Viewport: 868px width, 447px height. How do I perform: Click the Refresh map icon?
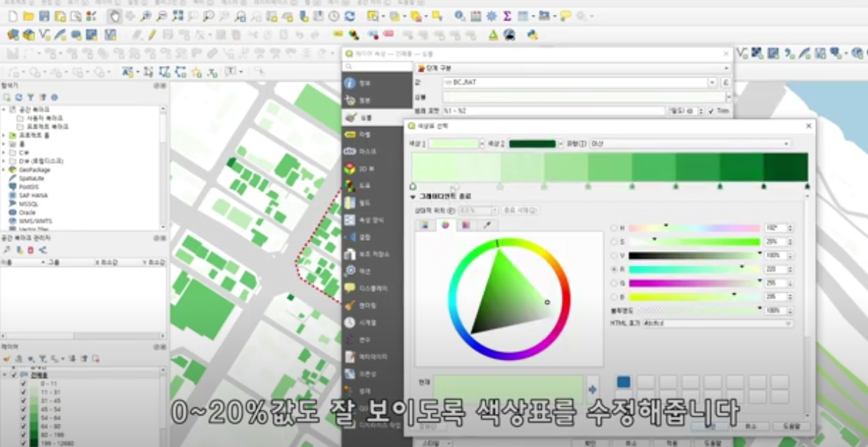click(x=350, y=15)
